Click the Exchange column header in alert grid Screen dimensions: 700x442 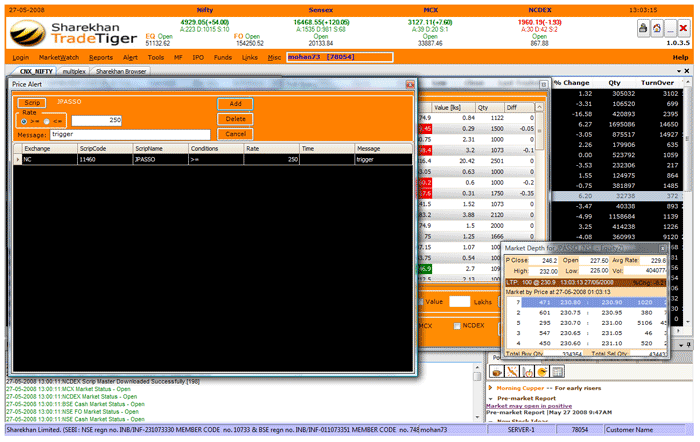(49, 149)
